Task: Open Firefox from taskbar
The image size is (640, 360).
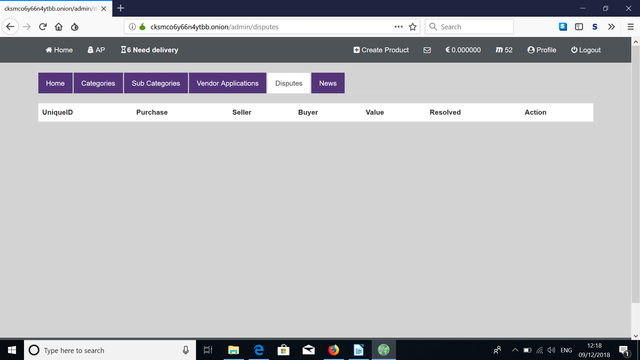Action: (333, 350)
